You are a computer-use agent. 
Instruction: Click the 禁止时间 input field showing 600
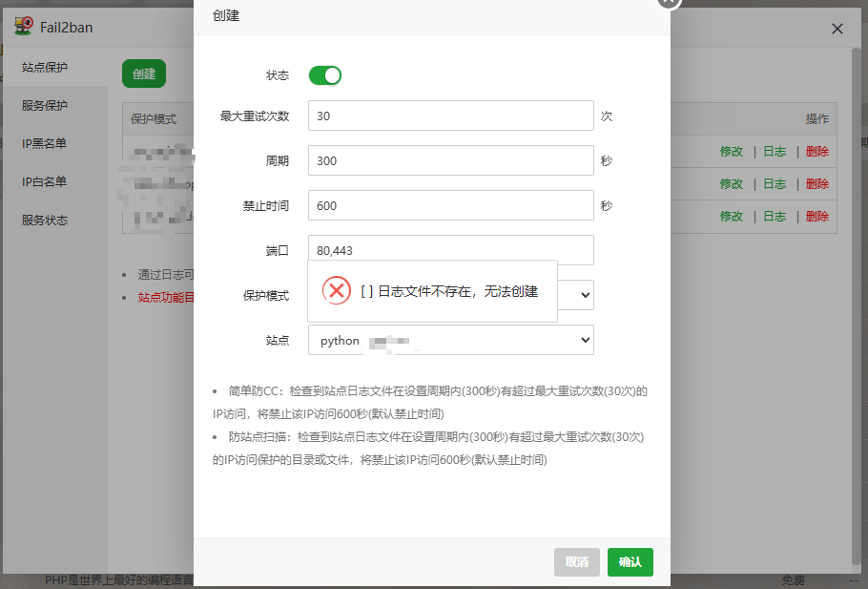[450, 205]
